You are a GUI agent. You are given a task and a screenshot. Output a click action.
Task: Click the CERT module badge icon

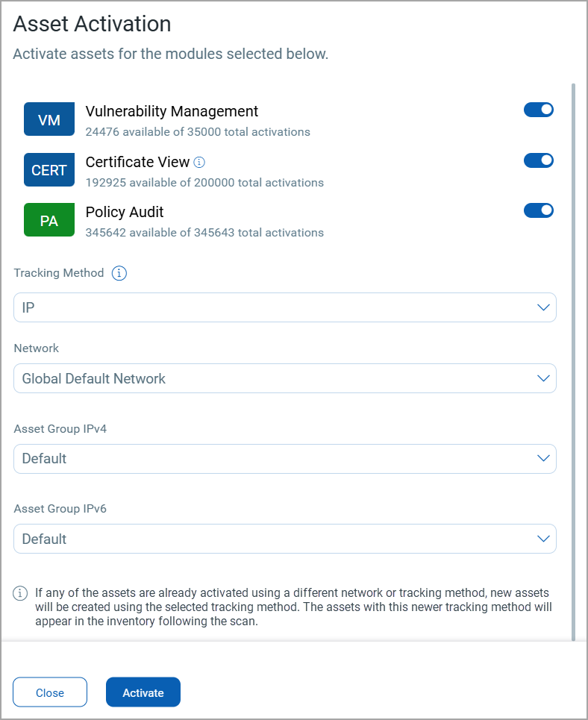(x=49, y=169)
